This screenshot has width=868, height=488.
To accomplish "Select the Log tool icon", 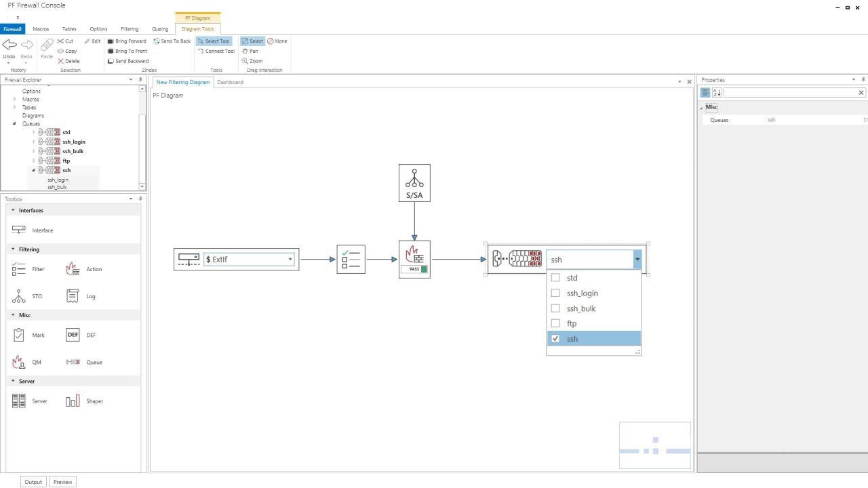I will tap(73, 296).
